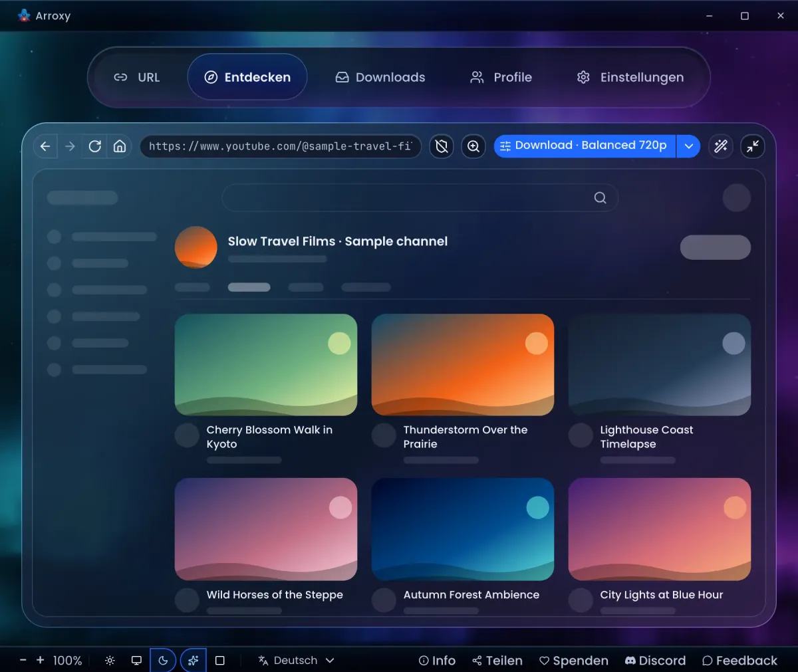The image size is (798, 672).
Task: Click the zoom magnifier icon beside the URL
Action: click(x=473, y=146)
